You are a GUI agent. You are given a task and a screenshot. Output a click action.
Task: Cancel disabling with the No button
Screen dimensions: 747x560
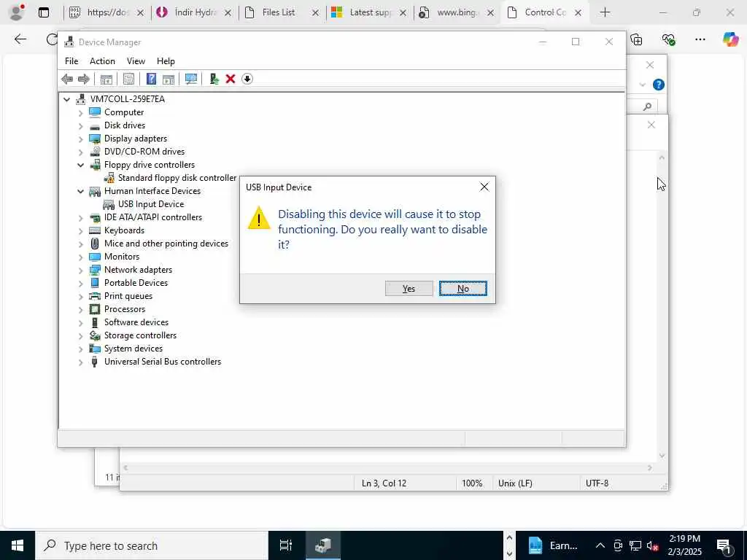pos(463,289)
